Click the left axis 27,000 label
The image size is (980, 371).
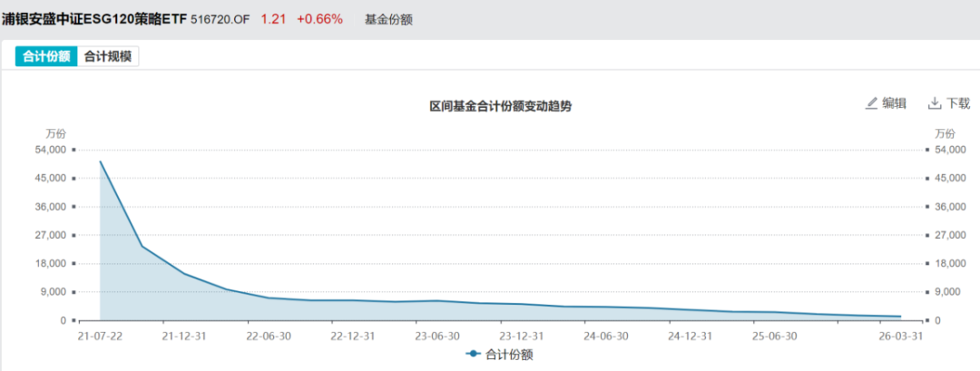click(x=51, y=236)
